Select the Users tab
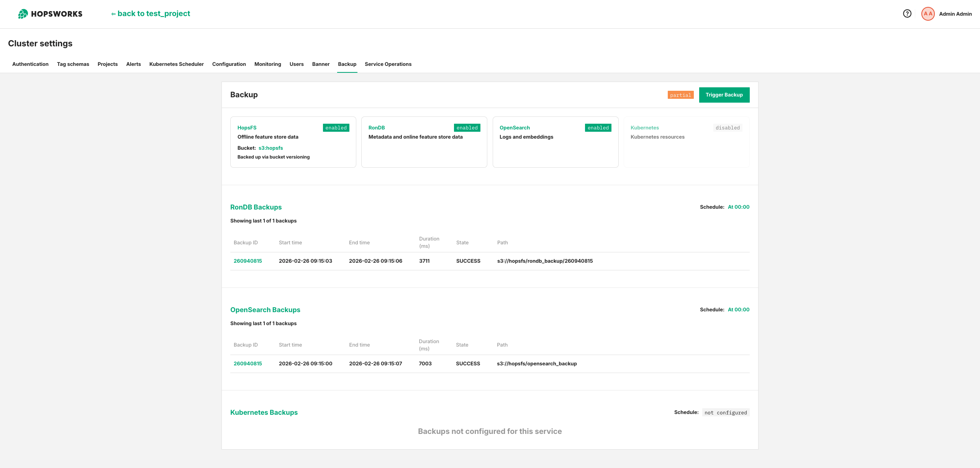This screenshot has width=980, height=468. tap(297, 64)
